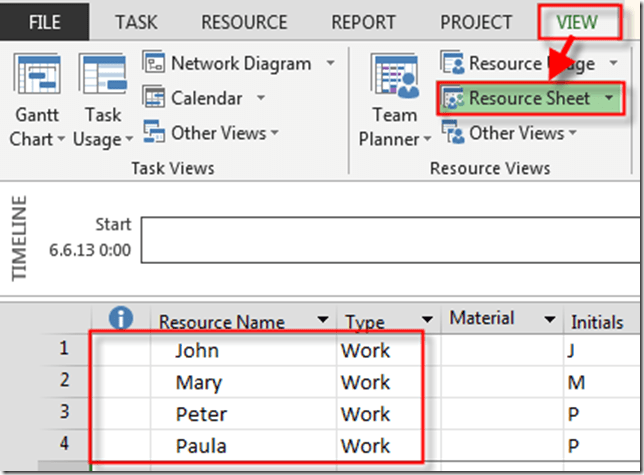The height and width of the screenshot is (475, 644).
Task: Click the info indicator column header icon
Action: pos(120,319)
